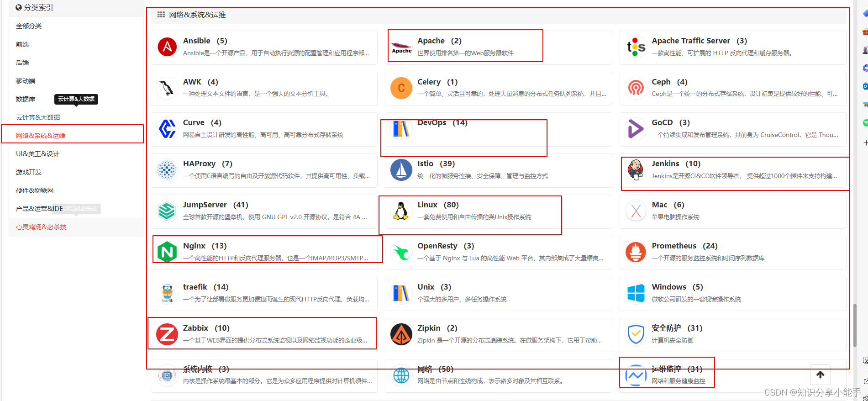Click the purple GoCD arrow icon
Viewport: 868px width, 401px height.
pos(636,129)
